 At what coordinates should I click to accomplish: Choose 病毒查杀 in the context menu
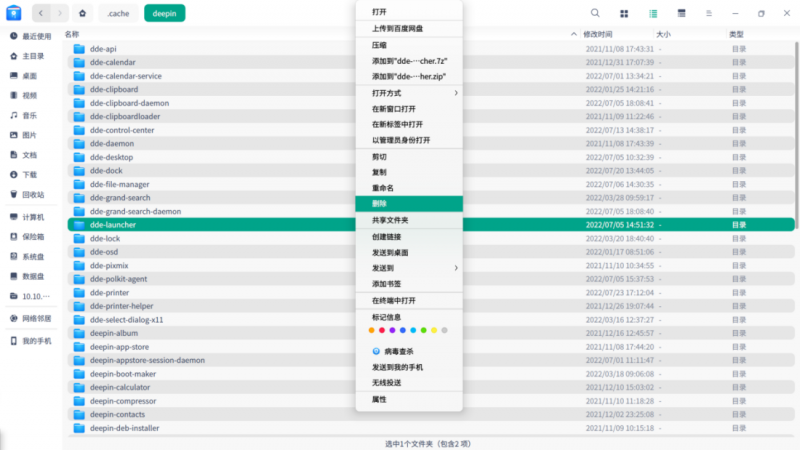(x=409, y=352)
